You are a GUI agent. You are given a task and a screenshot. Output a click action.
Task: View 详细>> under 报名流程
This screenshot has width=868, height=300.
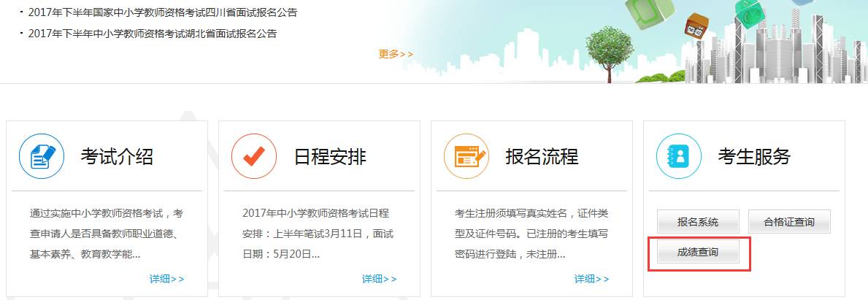[x=592, y=279]
